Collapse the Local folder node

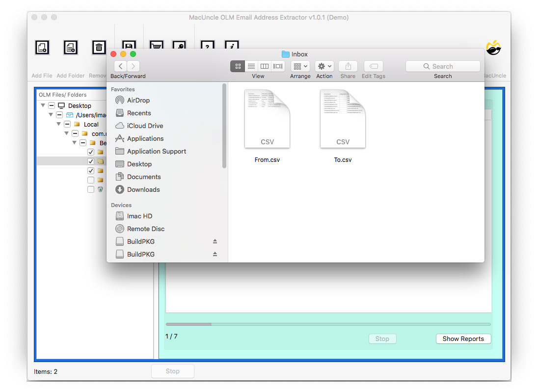[x=59, y=124]
